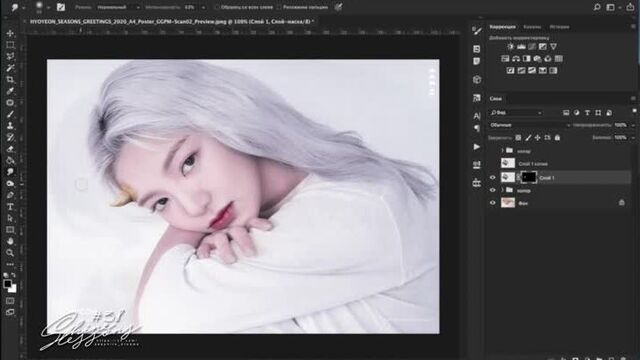Toggle lock transparent pixels

pyautogui.click(x=518, y=138)
